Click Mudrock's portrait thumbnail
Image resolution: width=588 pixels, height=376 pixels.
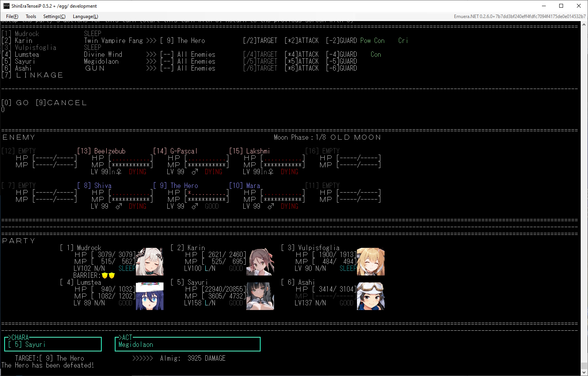click(x=150, y=262)
